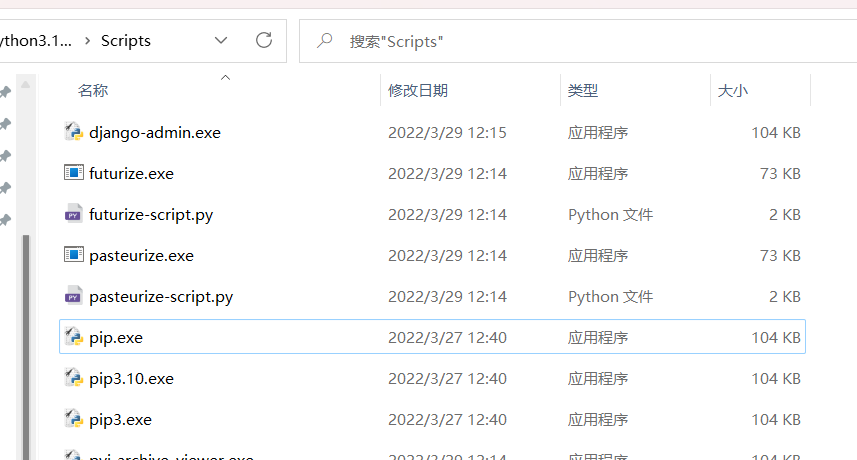This screenshot has width=857, height=460.
Task: Click the Python3.1... breadcrumb segment
Action: coord(36,41)
